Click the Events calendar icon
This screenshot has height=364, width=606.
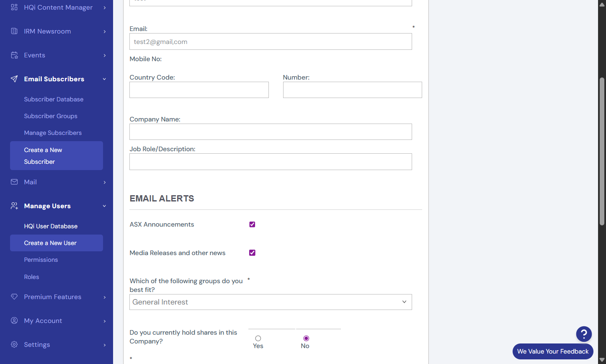(x=14, y=55)
